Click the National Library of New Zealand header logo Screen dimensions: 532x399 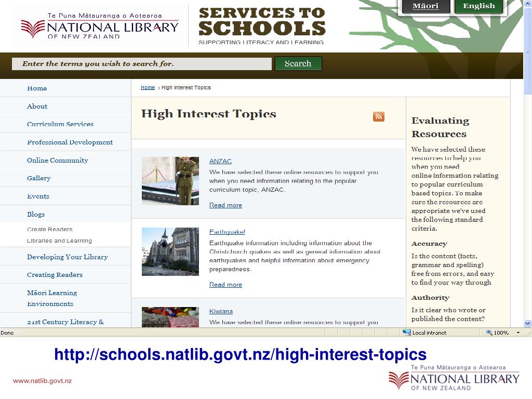100,26
